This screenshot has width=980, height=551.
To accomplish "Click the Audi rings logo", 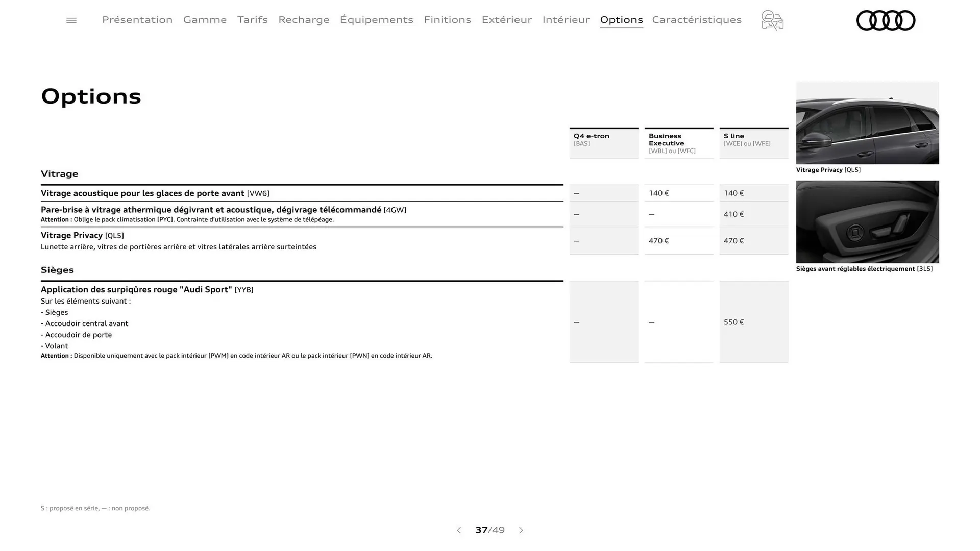I will tap(886, 20).
